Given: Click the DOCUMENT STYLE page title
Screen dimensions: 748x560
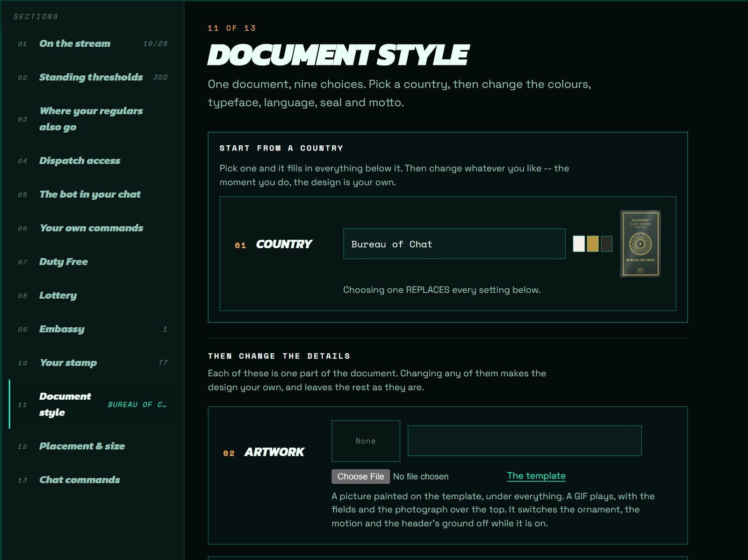Looking at the screenshot, I should pyautogui.click(x=338, y=55).
